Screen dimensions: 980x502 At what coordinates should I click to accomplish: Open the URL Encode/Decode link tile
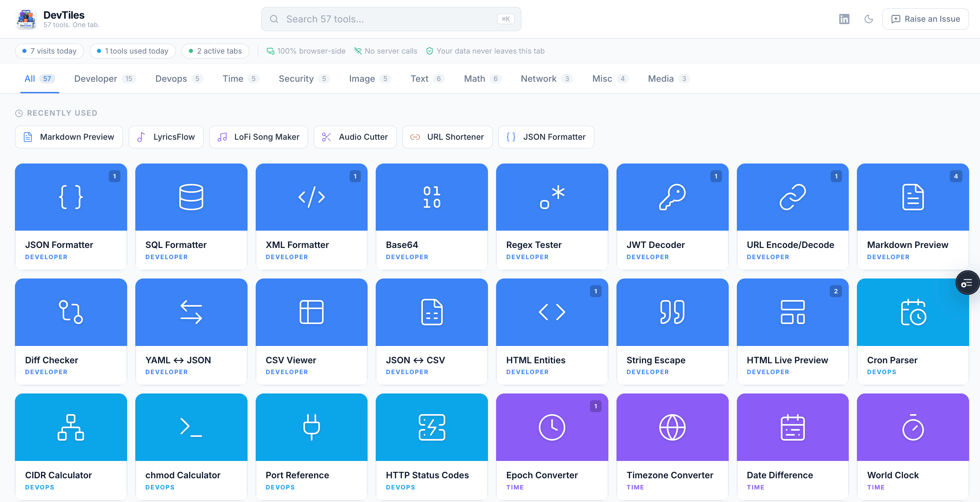792,216
